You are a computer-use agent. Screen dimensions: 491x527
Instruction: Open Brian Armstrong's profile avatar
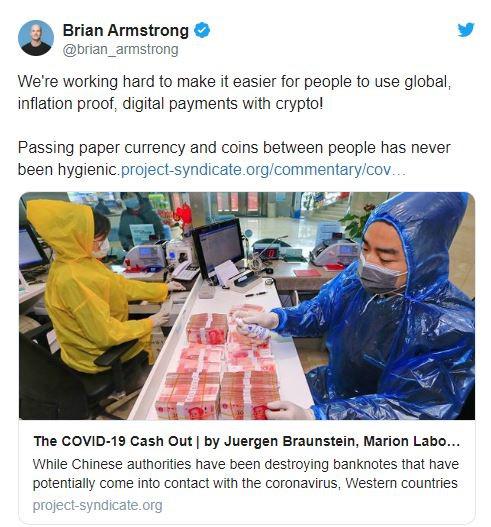pyautogui.click(x=36, y=38)
